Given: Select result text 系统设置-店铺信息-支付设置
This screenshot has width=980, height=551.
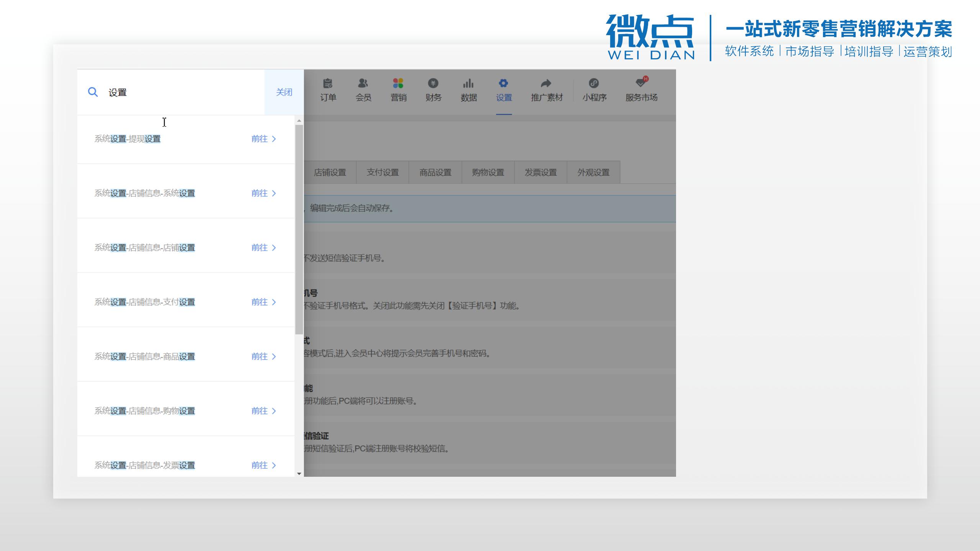Looking at the screenshot, I should point(145,302).
